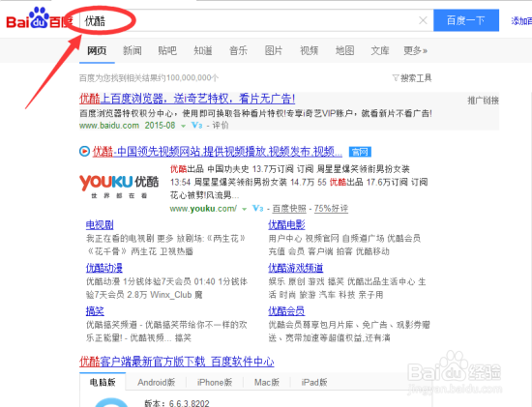Select the iPhone版 tab
The height and width of the screenshot is (407, 532).
pyautogui.click(x=215, y=383)
